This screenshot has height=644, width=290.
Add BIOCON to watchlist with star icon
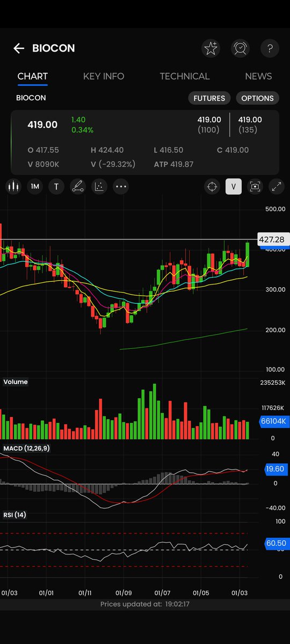click(211, 48)
